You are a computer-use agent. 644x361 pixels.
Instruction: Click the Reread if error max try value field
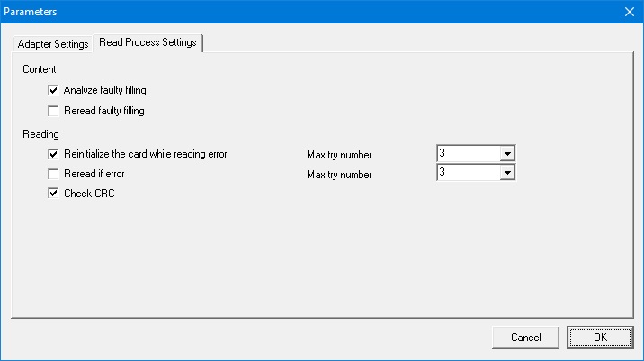[467, 173]
